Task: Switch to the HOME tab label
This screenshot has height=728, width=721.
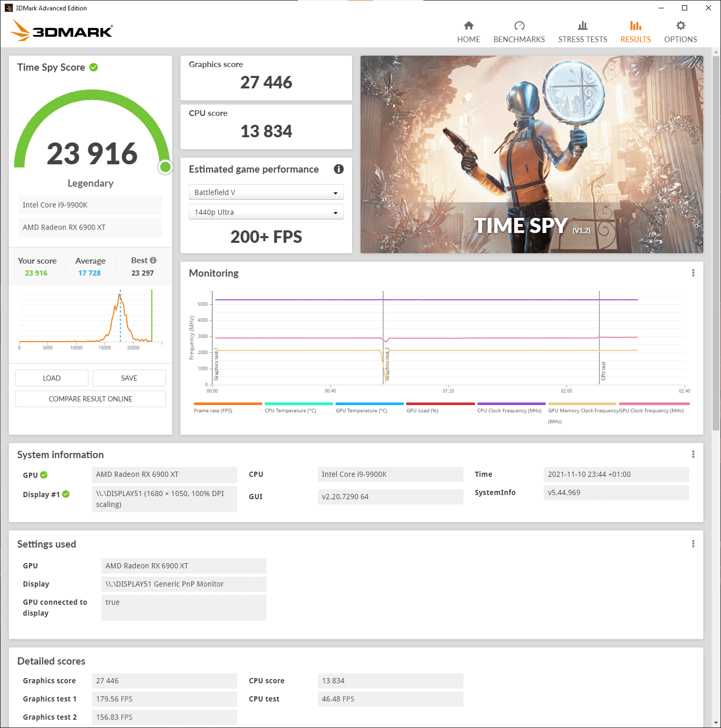Action: point(469,40)
